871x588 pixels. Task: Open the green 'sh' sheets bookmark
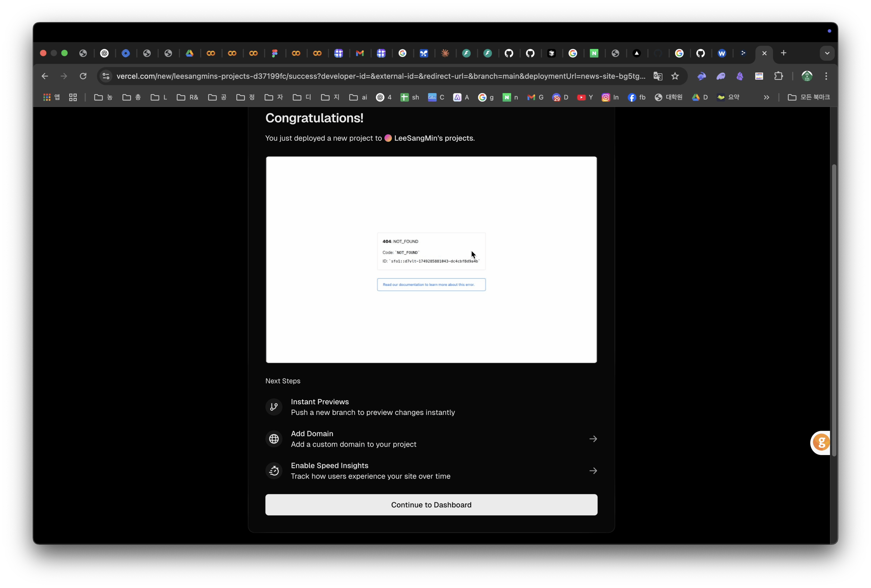pyautogui.click(x=410, y=97)
